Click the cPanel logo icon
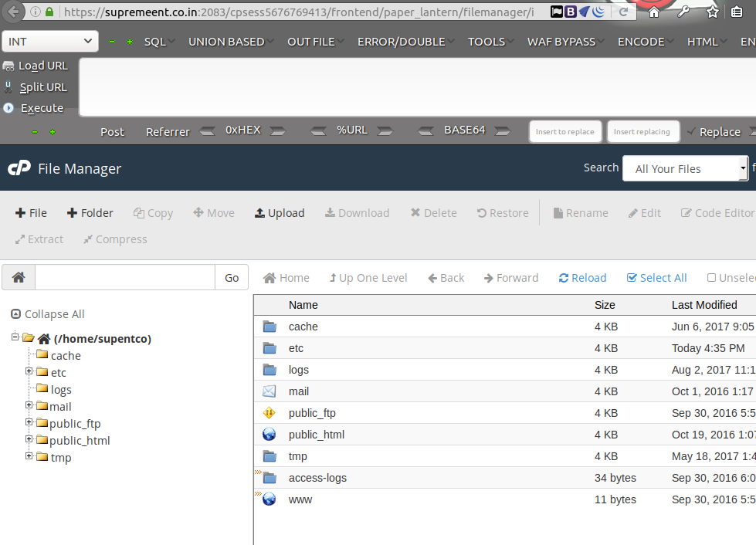 click(x=19, y=168)
